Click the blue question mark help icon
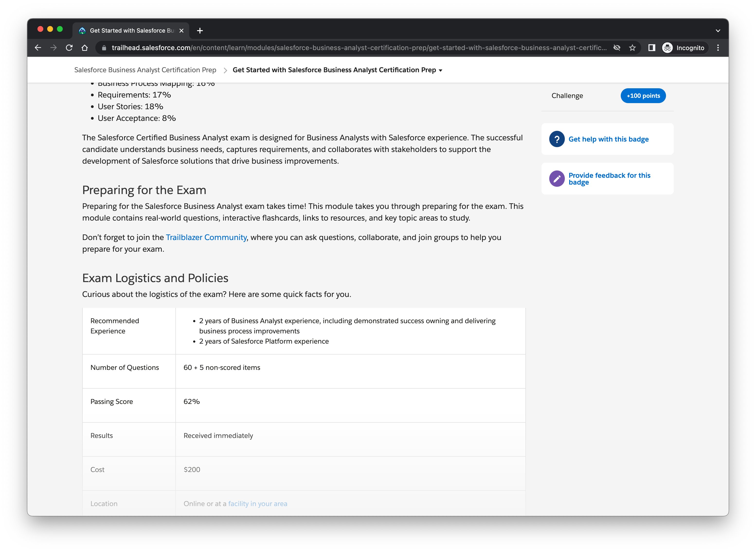Viewport: 756px width, 552px height. tap(557, 139)
